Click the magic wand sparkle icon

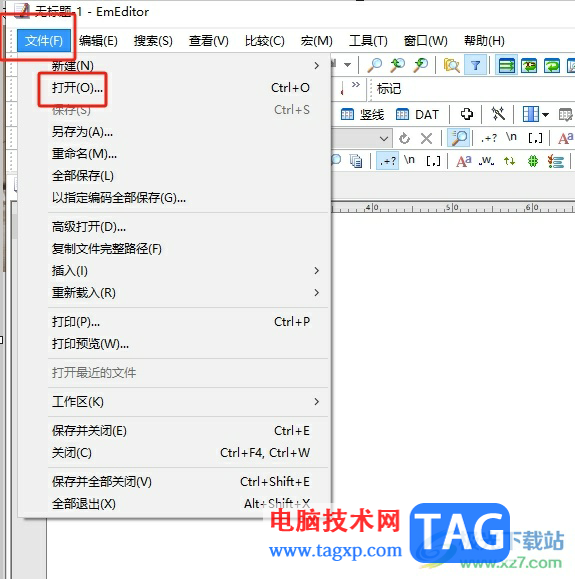[498, 114]
